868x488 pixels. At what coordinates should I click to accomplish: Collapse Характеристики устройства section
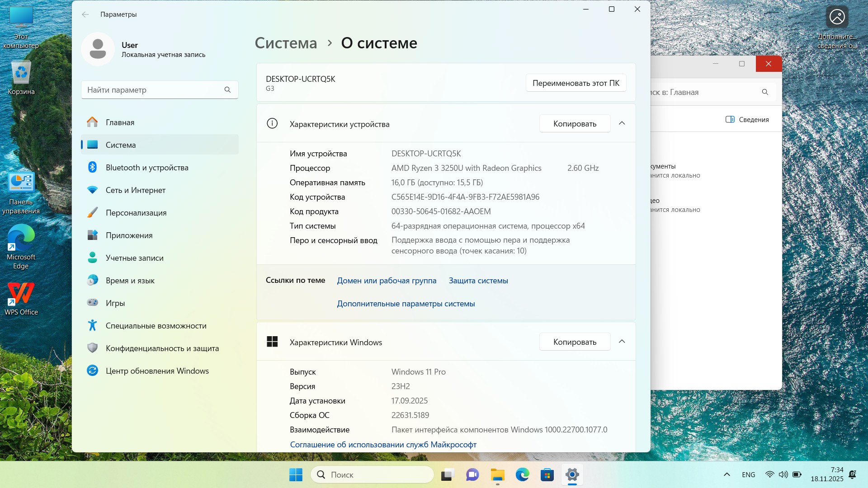click(x=622, y=123)
